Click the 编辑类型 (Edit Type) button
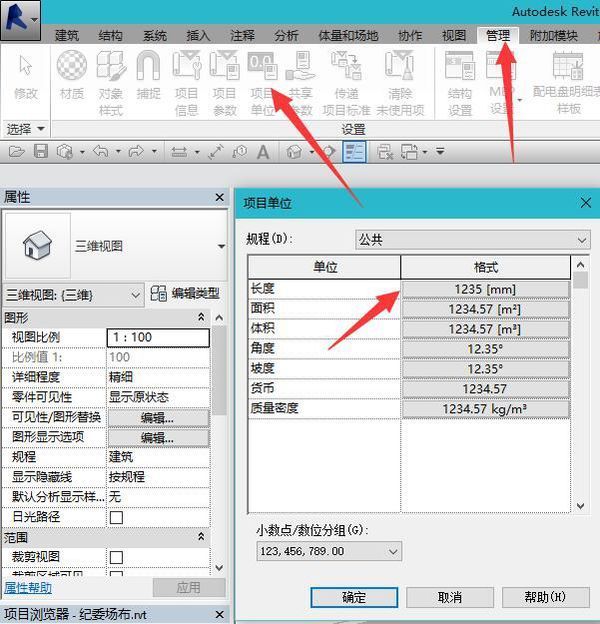This screenshot has width=600, height=624. (185, 294)
